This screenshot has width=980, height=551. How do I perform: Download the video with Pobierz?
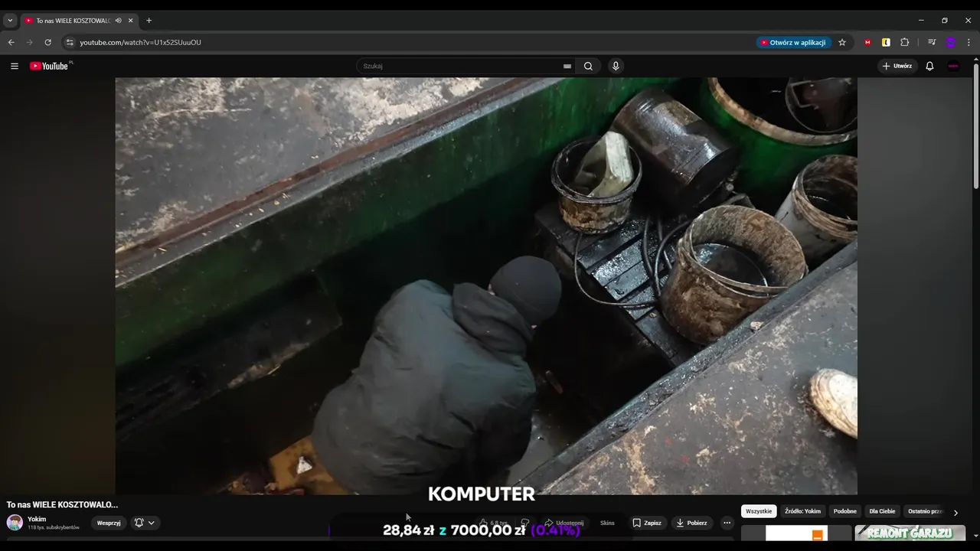pyautogui.click(x=692, y=523)
